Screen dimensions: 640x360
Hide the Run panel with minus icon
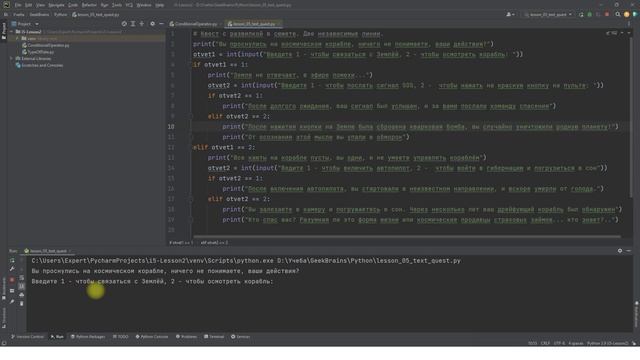pyautogui.click(x=629, y=251)
